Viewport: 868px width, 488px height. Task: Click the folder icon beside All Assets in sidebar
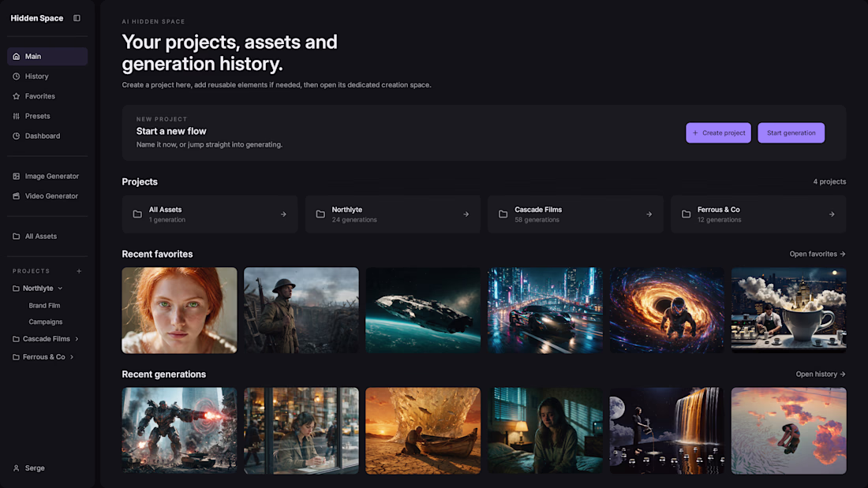[x=16, y=237]
